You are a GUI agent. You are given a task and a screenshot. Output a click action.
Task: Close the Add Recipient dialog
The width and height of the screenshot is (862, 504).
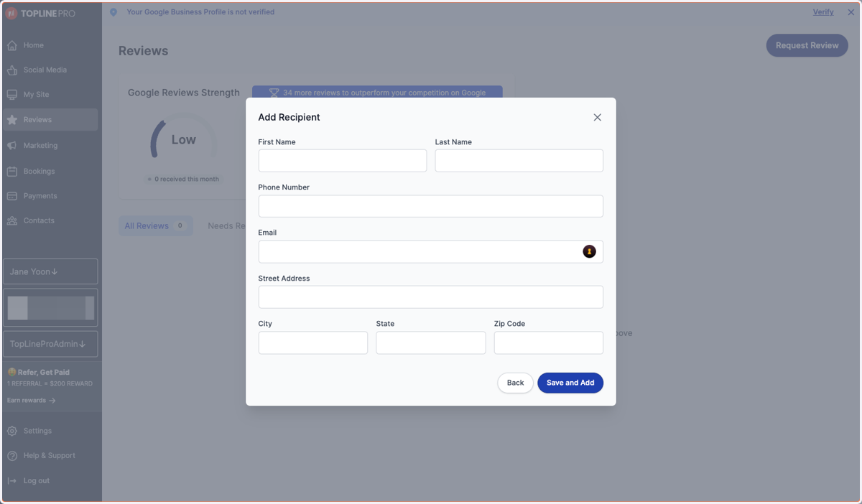[x=597, y=117]
